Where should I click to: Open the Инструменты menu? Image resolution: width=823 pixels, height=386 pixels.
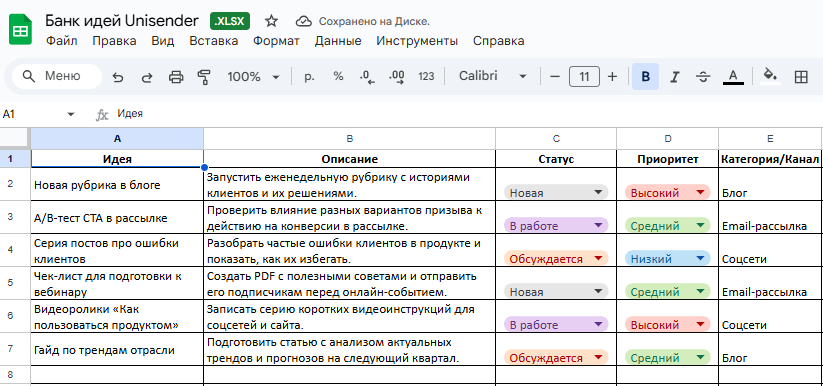pyautogui.click(x=417, y=41)
